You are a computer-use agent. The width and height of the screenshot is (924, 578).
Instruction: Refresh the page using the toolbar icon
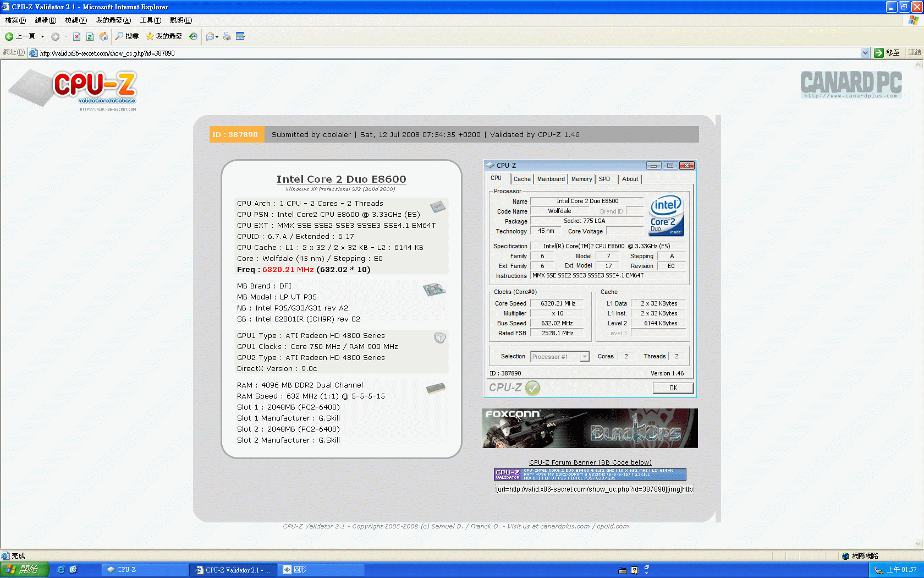click(90, 36)
